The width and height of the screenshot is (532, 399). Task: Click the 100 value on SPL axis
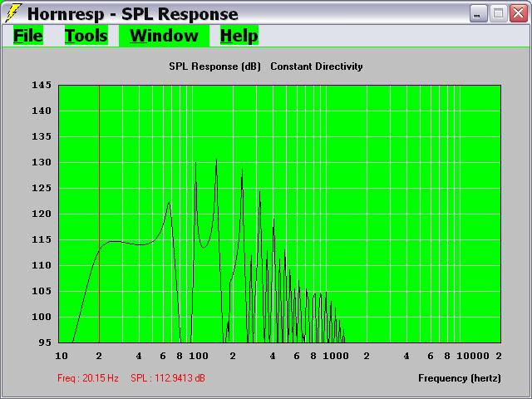(42, 317)
